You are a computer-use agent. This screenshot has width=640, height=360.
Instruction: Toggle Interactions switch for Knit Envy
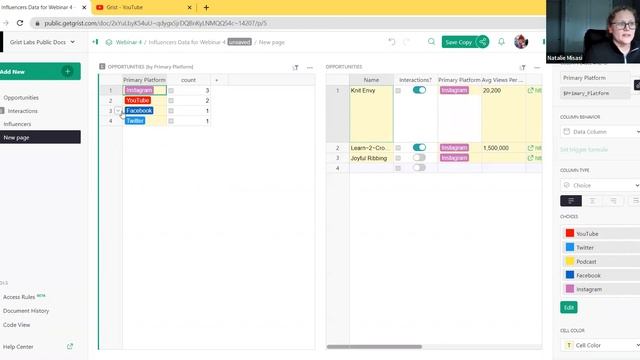tap(419, 90)
